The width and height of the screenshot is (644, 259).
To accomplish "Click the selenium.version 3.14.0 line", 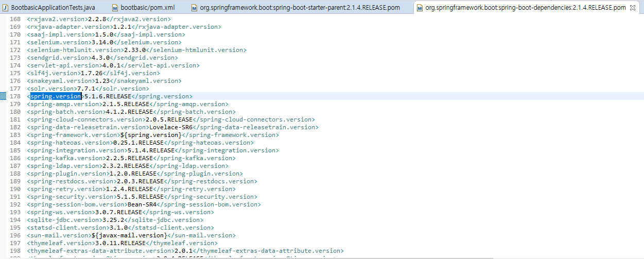I will [x=104, y=42].
